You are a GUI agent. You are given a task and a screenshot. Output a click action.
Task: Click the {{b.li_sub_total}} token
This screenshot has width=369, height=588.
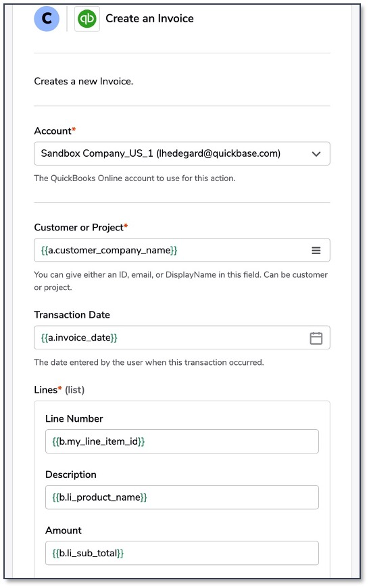click(88, 553)
